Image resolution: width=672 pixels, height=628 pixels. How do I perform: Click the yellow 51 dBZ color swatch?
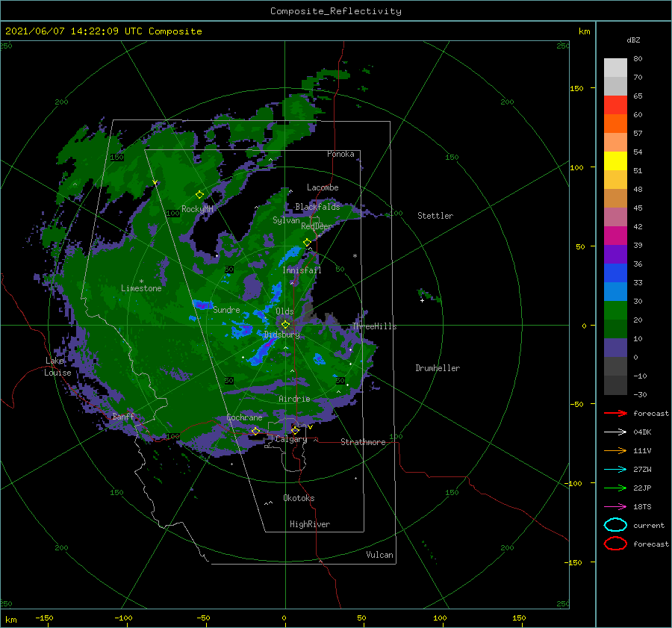coord(615,161)
